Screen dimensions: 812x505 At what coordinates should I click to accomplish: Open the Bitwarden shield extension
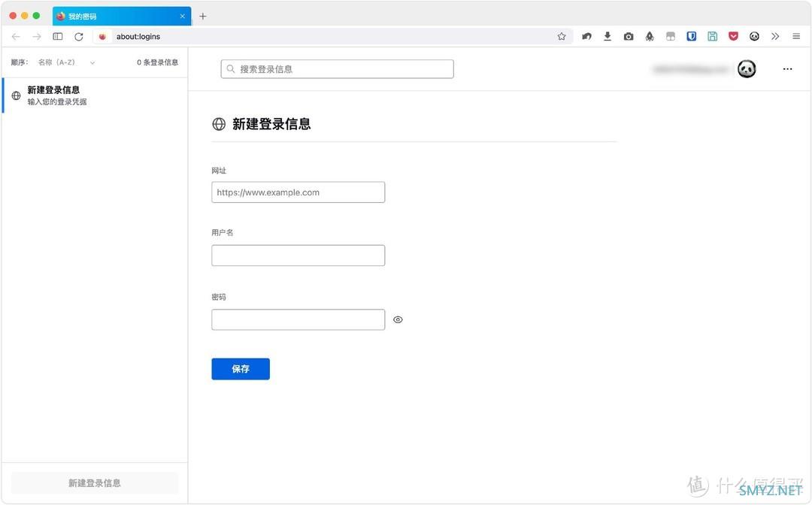pyautogui.click(x=692, y=36)
